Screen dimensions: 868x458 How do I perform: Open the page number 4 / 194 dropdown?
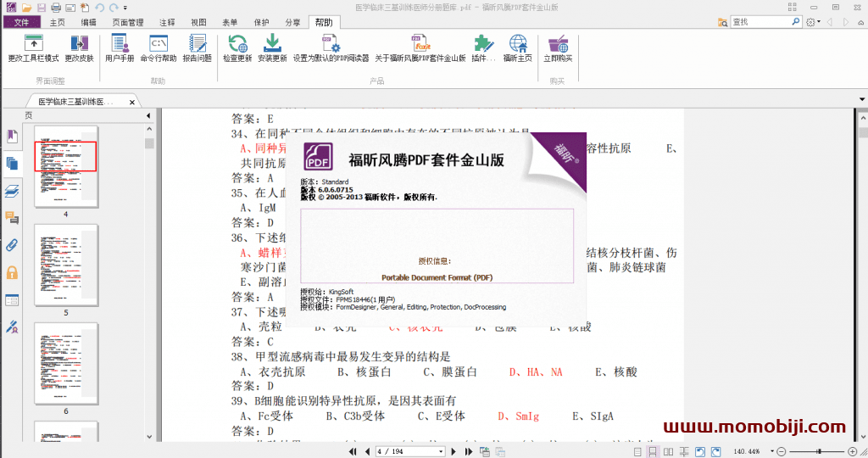[441, 451]
